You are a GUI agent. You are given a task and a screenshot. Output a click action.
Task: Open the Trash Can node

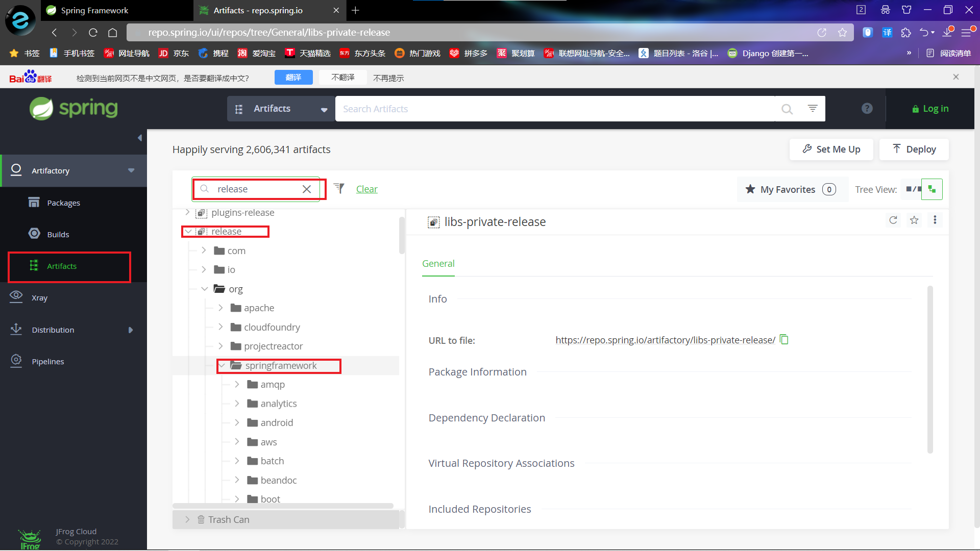tap(228, 519)
